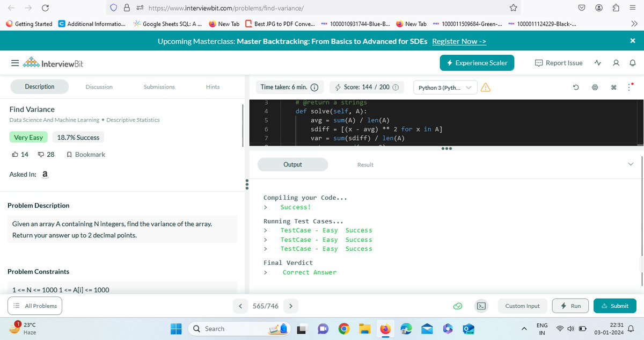This screenshot has height=340, width=644.
Task: Click Register Now link in banner
Action: pyautogui.click(x=459, y=41)
